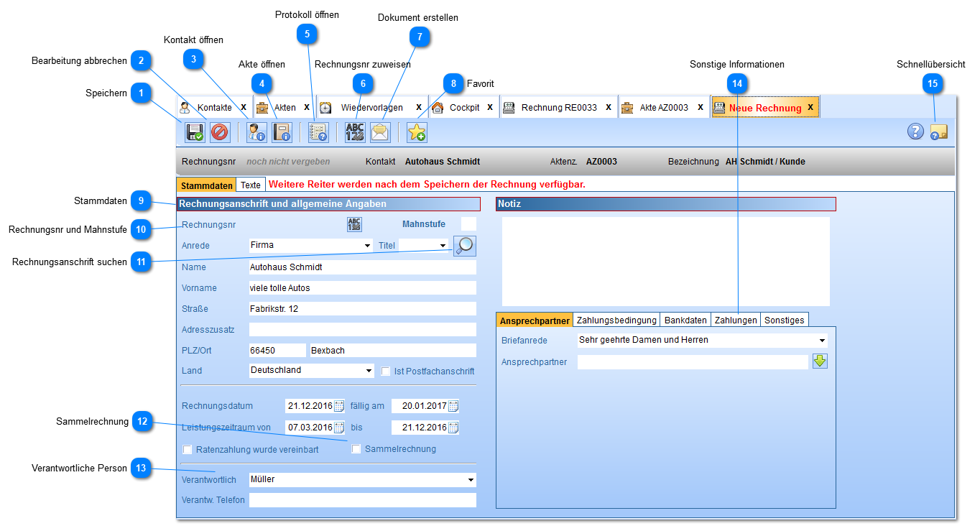Click the Vorname field with viele tolle Autos

(362, 288)
